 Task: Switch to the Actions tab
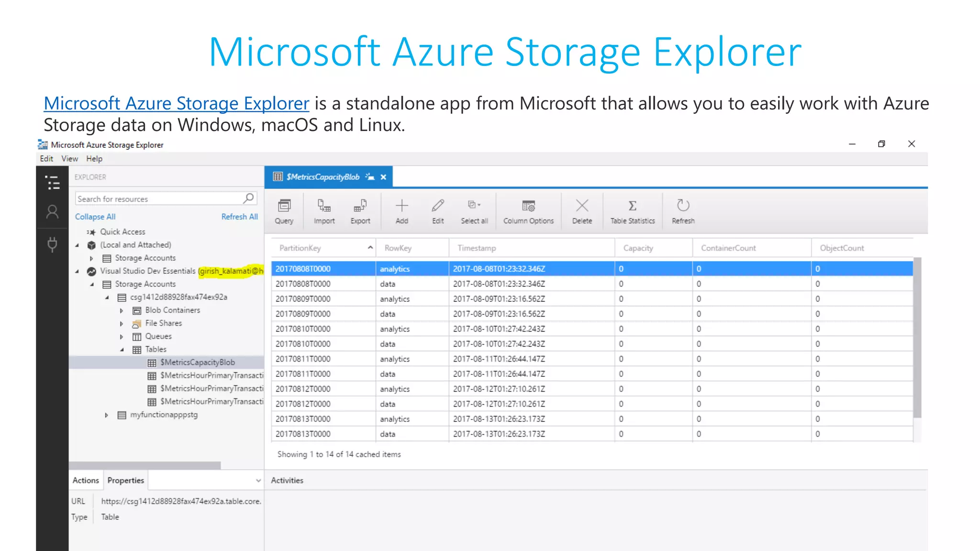pyautogui.click(x=86, y=480)
